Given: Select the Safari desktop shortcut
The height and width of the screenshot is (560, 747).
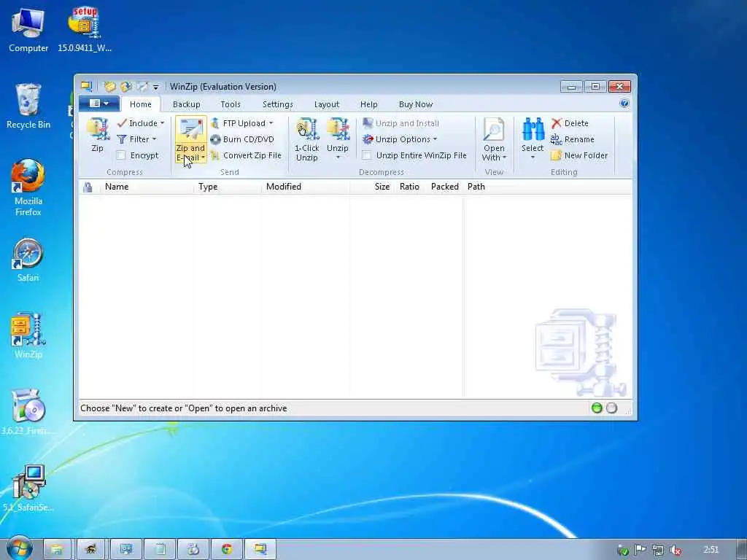Looking at the screenshot, I should pyautogui.click(x=28, y=260).
